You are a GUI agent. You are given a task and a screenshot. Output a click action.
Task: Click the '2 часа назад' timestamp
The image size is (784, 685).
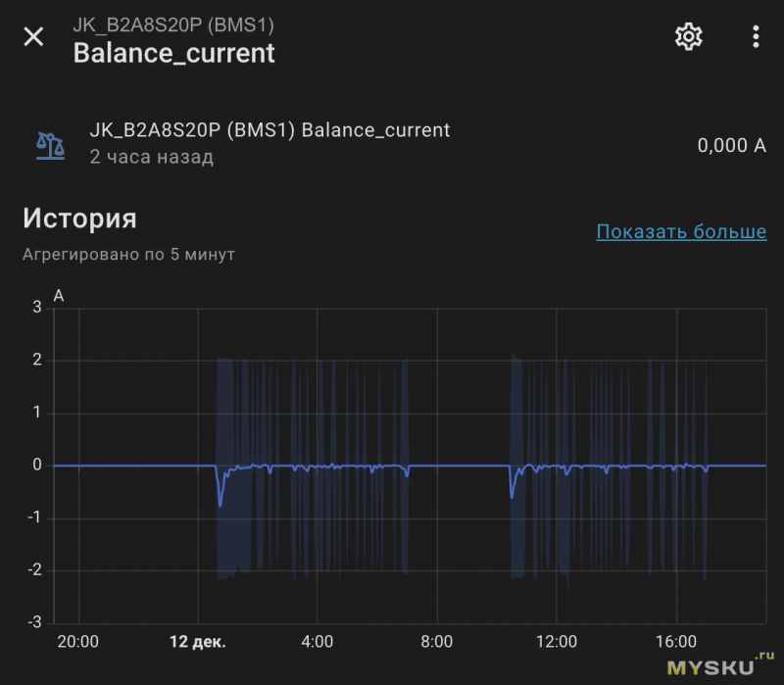click(151, 157)
